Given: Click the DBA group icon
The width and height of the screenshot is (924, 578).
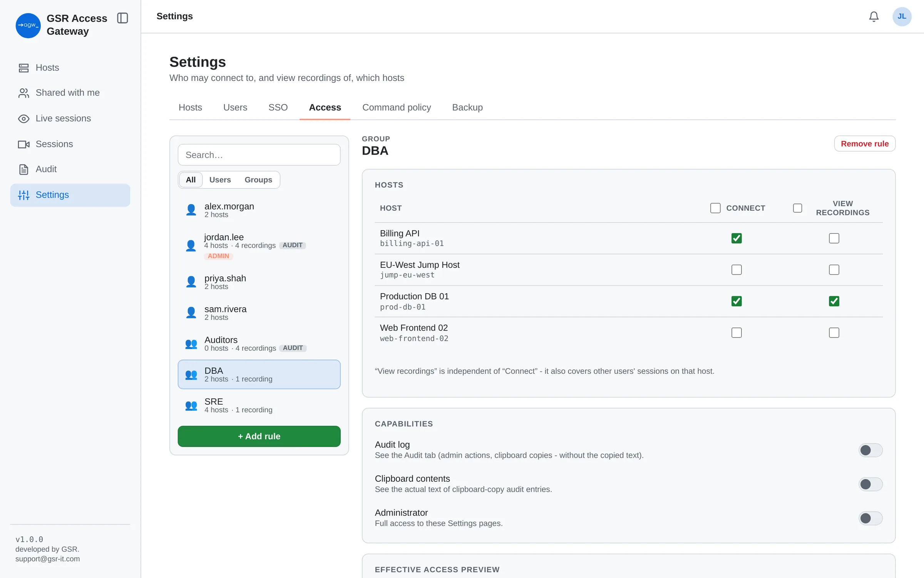Looking at the screenshot, I should pos(191,375).
